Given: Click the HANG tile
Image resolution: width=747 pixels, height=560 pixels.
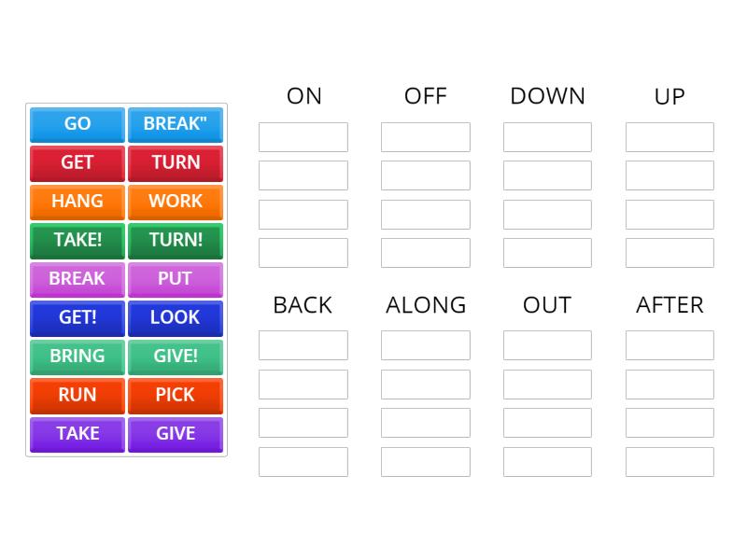Looking at the screenshot, I should [x=77, y=202].
